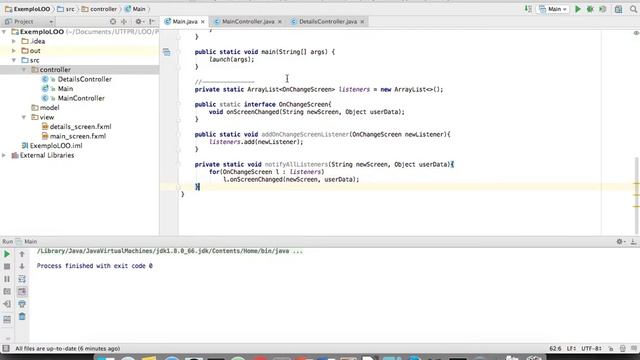This screenshot has height=360, width=640.
Task: Click the UTF-8 encoding selector in status bar
Action: click(591, 349)
